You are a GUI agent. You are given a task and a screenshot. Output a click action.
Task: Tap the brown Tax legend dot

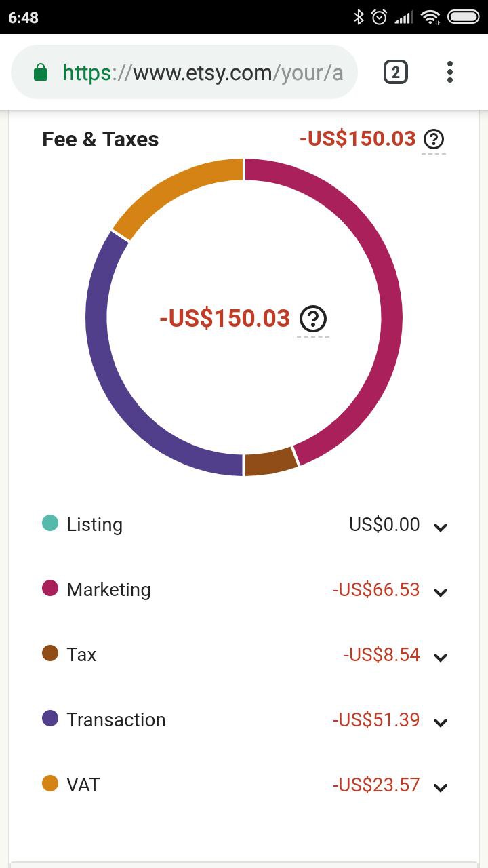click(x=50, y=653)
